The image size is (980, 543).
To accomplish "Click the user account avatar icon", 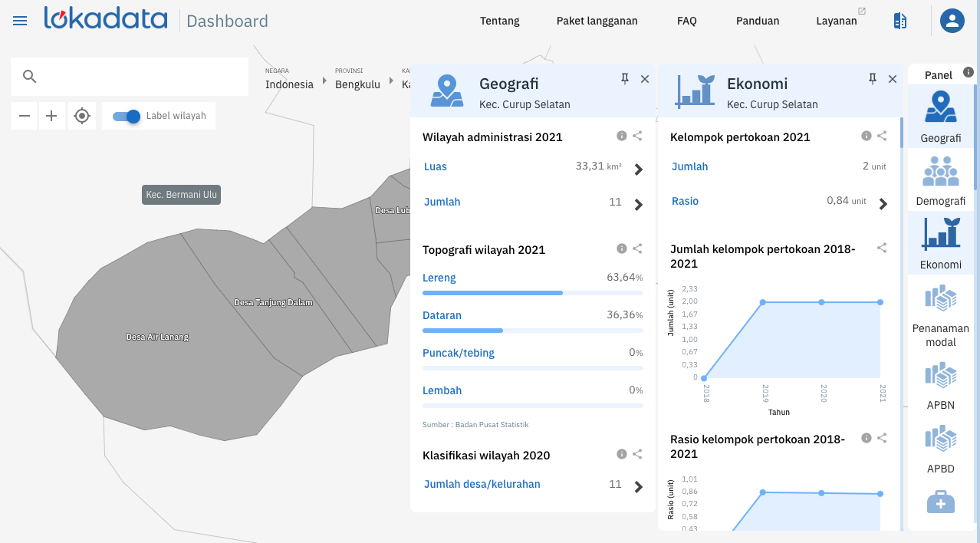I will pyautogui.click(x=952, y=21).
